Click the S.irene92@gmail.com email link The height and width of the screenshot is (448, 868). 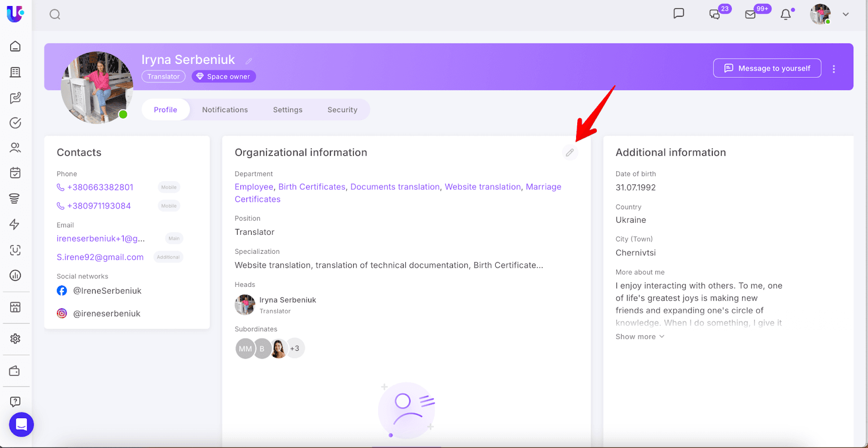100,257
